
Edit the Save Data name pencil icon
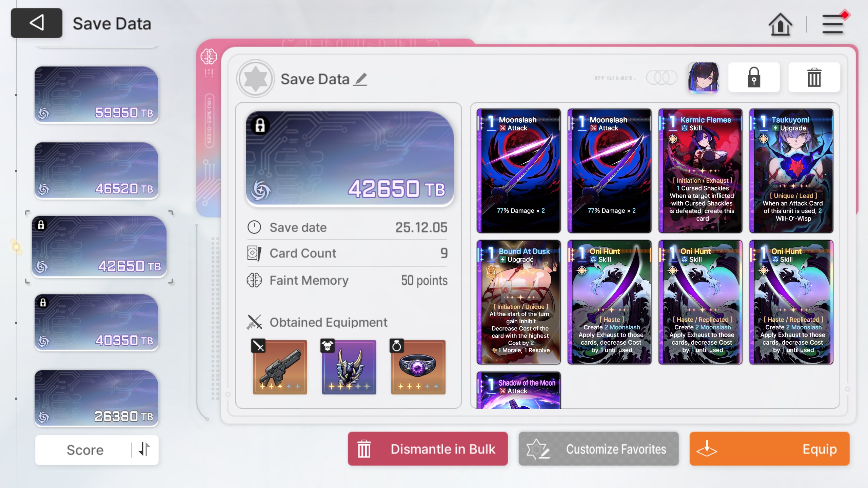coord(360,79)
